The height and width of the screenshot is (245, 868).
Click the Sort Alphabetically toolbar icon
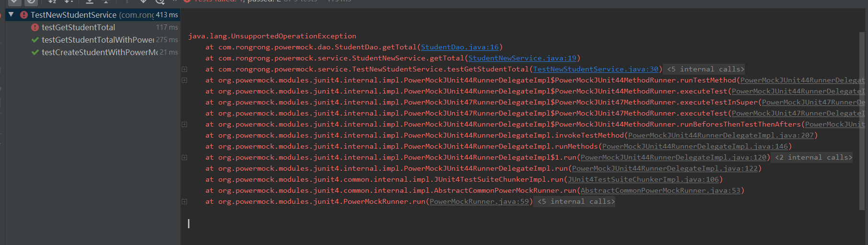pos(52,1)
